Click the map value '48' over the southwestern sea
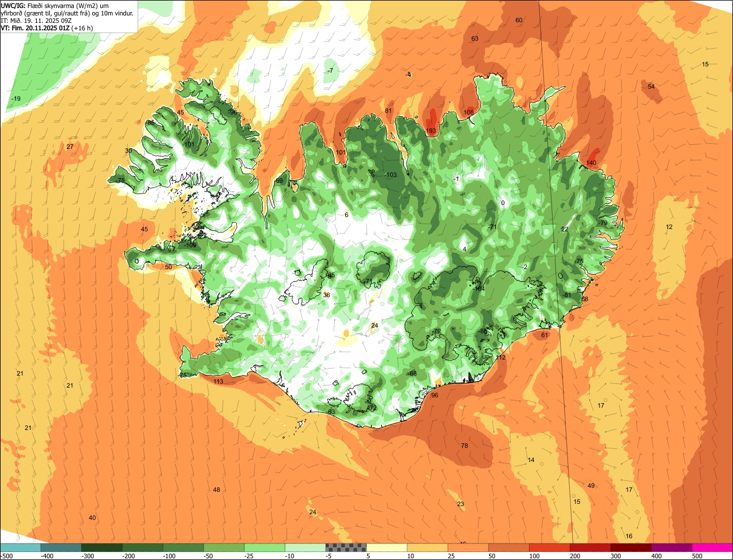Image resolution: width=733 pixels, height=560 pixels. (x=216, y=490)
